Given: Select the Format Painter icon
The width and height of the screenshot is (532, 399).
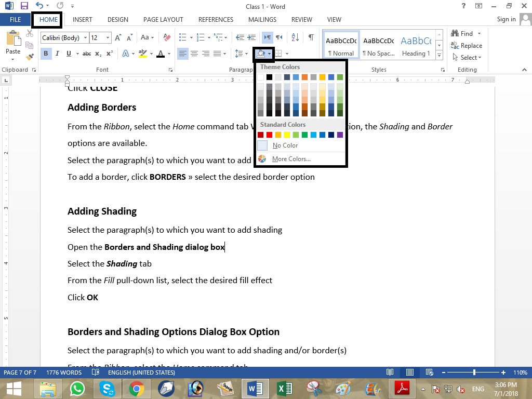Looking at the screenshot, I should tap(30, 57).
